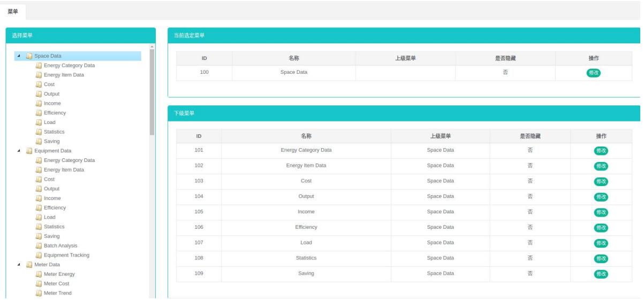Select Energy Item Data under Space Data
This screenshot has height=301, width=644.
point(64,75)
